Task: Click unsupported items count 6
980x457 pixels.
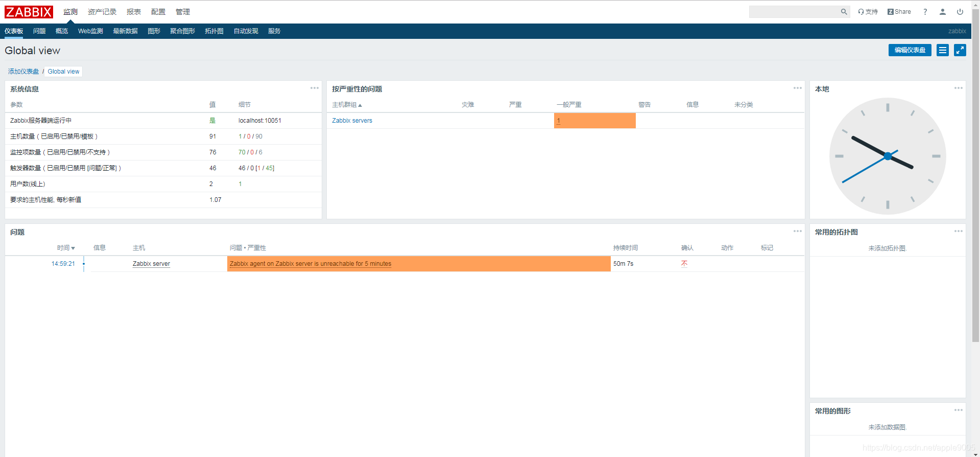Action: pyautogui.click(x=260, y=152)
